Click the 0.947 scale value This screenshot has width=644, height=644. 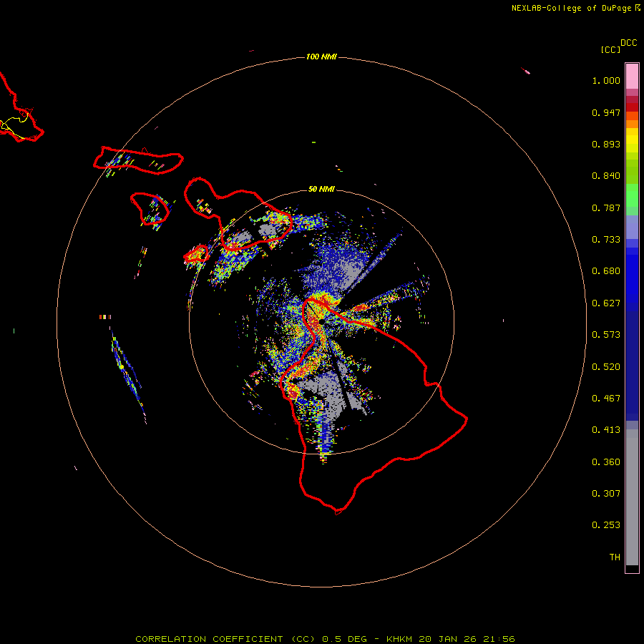[x=606, y=112]
